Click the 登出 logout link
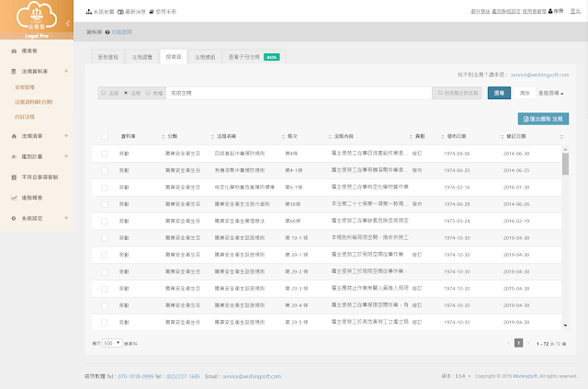The height and width of the screenshot is (389, 588). (576, 11)
